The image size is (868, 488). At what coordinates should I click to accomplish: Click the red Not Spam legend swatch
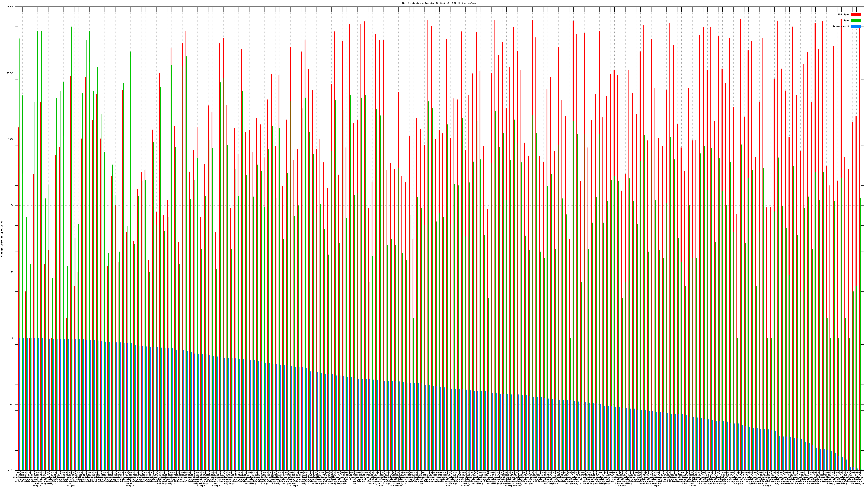coord(856,14)
